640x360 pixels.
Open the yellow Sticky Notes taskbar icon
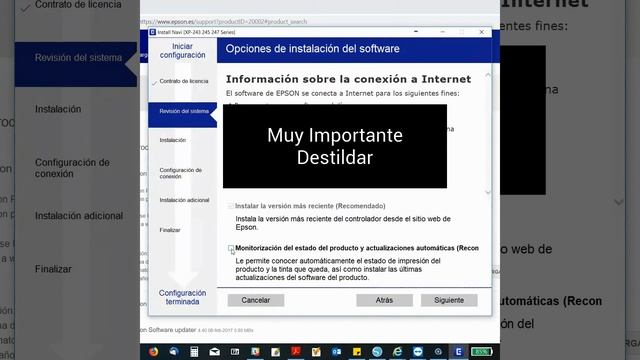click(x=357, y=351)
